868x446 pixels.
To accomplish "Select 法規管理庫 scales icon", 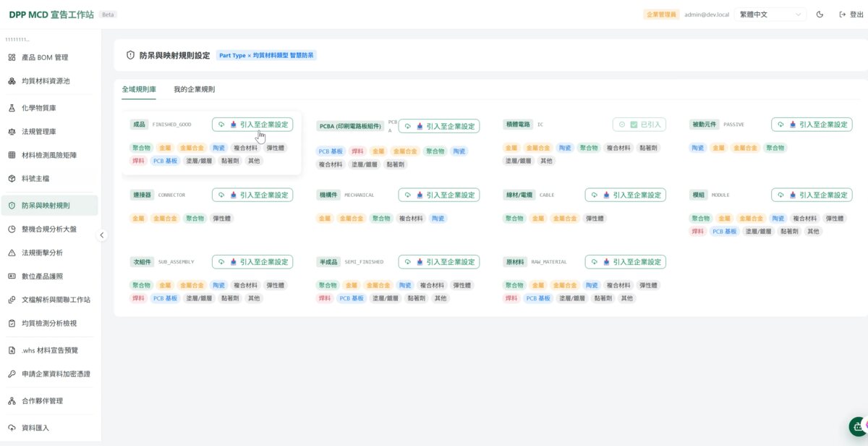I will tap(12, 132).
